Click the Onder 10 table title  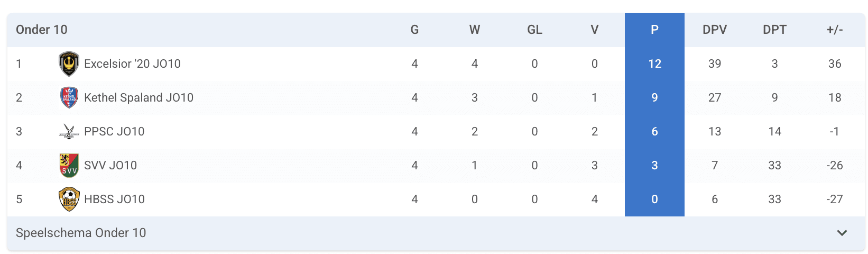click(42, 30)
